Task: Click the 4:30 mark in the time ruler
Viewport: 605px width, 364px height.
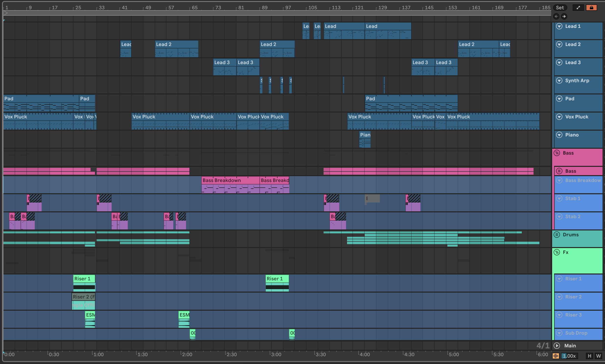Action: point(409,354)
